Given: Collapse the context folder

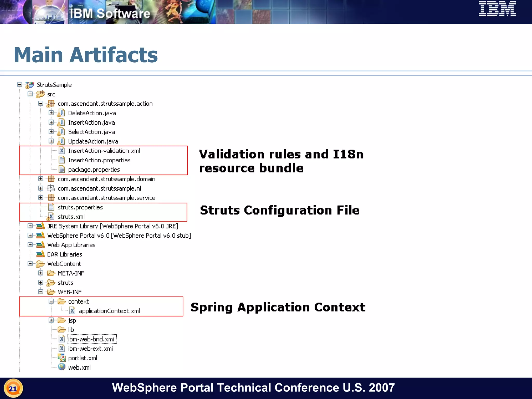Looking at the screenshot, I should click(x=51, y=301).
